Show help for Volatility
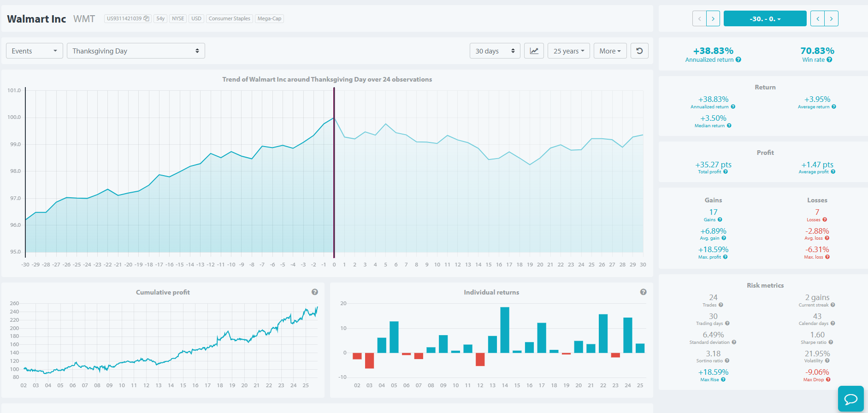The image size is (868, 413). [x=827, y=361]
